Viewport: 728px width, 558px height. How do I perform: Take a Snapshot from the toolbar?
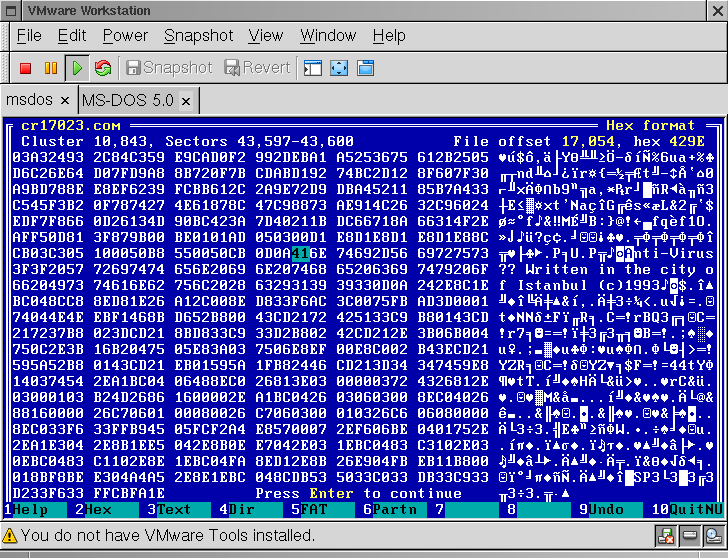[169, 68]
